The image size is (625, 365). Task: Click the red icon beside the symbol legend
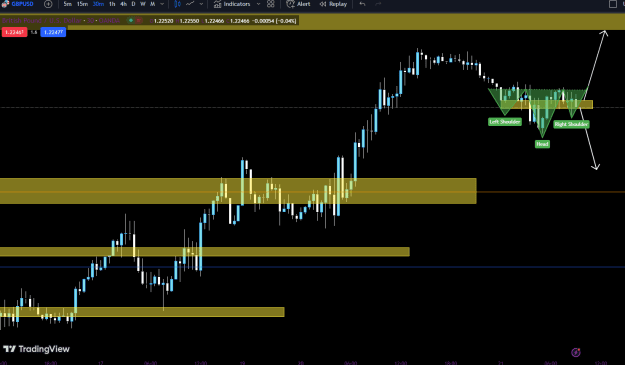coord(139,20)
